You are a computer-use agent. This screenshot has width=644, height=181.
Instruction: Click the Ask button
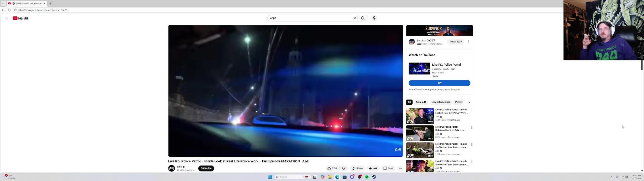[x=373, y=168]
